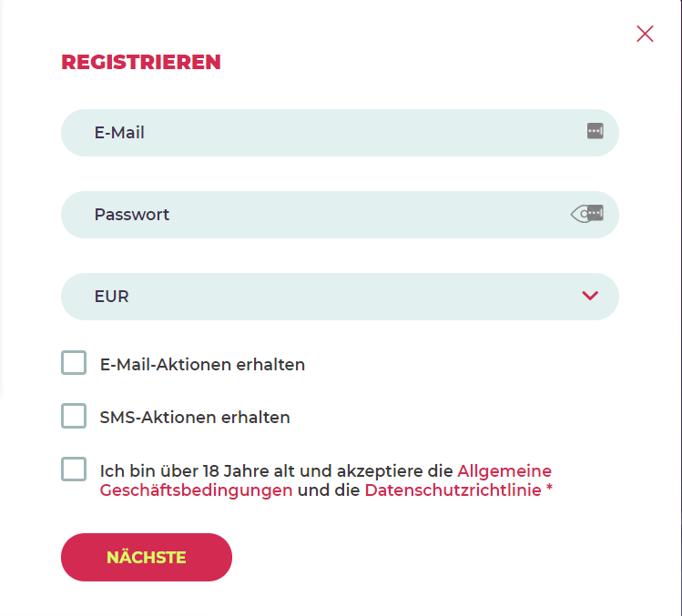Viewport: 682px width, 616px height.
Task: Tick the SMS-Aktionen erhalten checkbox
Action: [74, 417]
